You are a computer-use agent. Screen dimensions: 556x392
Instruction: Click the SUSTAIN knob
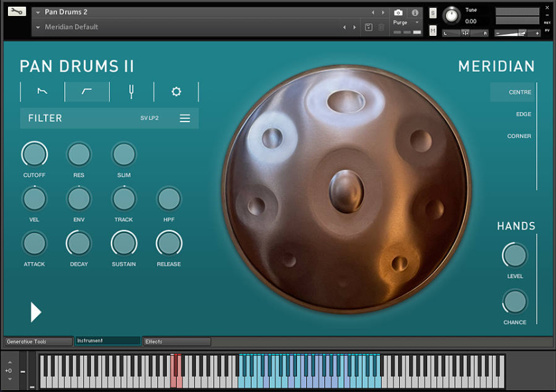(x=124, y=243)
